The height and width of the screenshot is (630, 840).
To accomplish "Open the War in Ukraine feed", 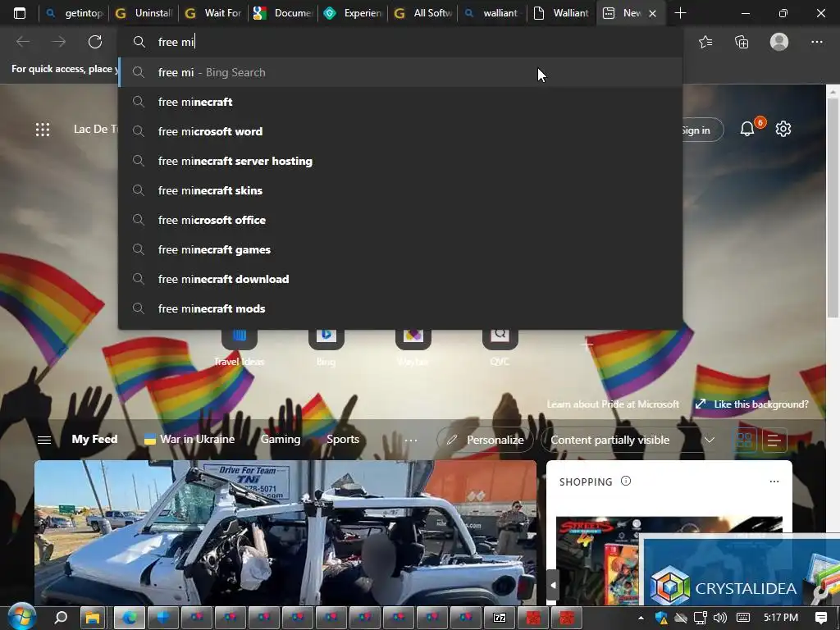I will (189, 440).
